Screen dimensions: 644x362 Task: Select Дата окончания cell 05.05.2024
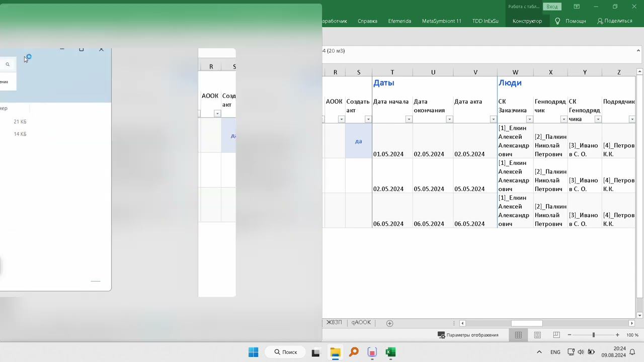click(433, 176)
